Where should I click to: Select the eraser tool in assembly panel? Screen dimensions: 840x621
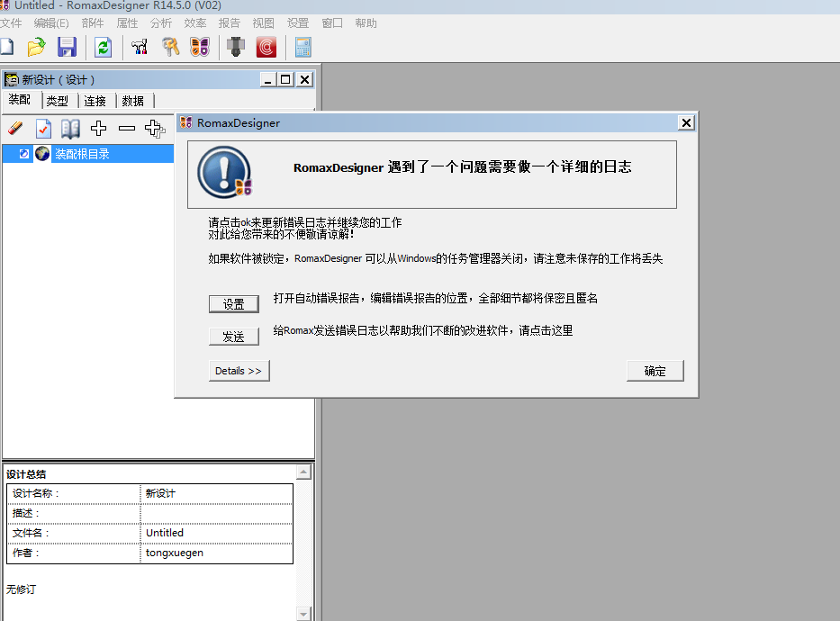click(x=15, y=129)
